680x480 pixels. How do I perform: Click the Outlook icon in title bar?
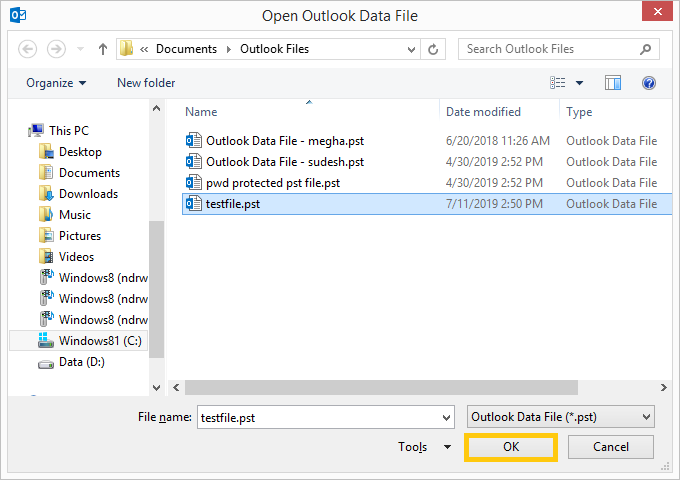(18, 15)
